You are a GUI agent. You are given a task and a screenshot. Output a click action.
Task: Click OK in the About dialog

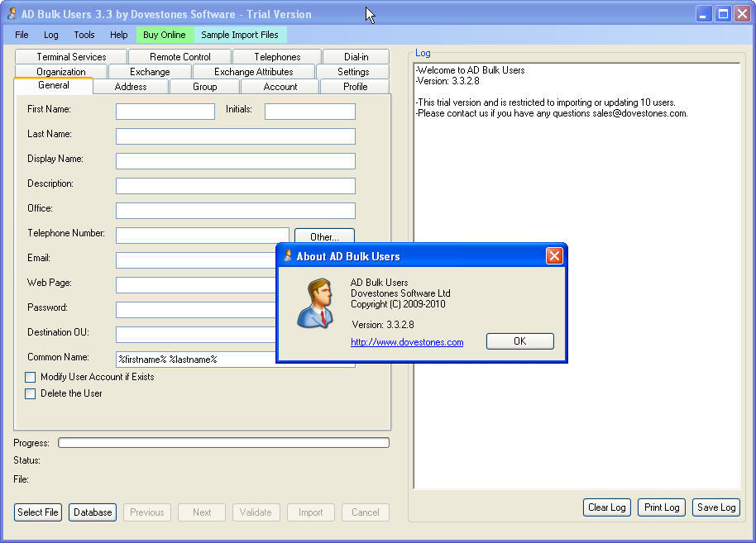pyautogui.click(x=519, y=341)
